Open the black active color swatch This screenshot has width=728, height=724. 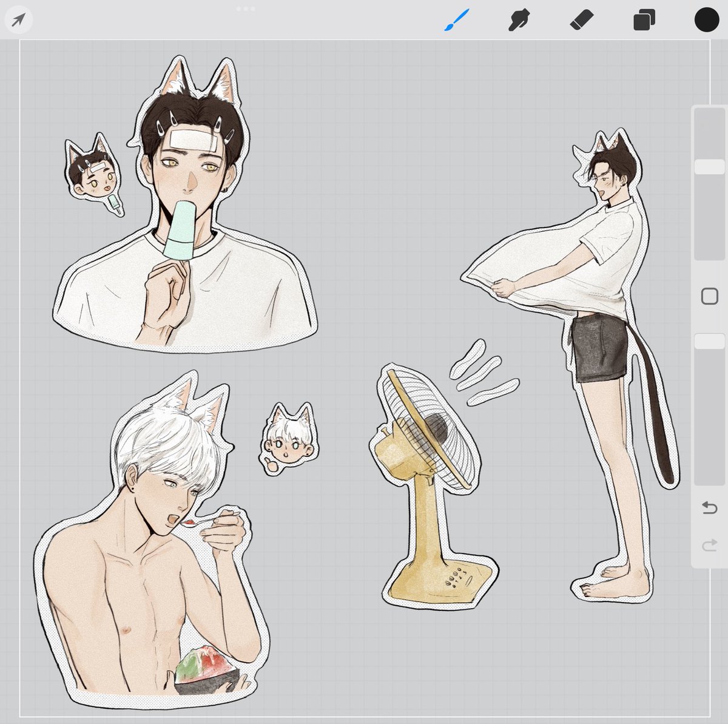pyautogui.click(x=707, y=20)
